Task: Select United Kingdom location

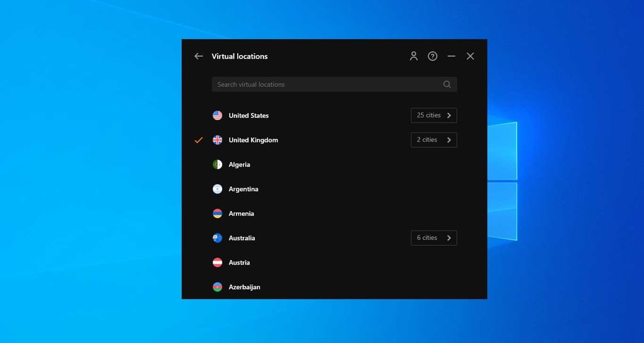Action: 253,140
